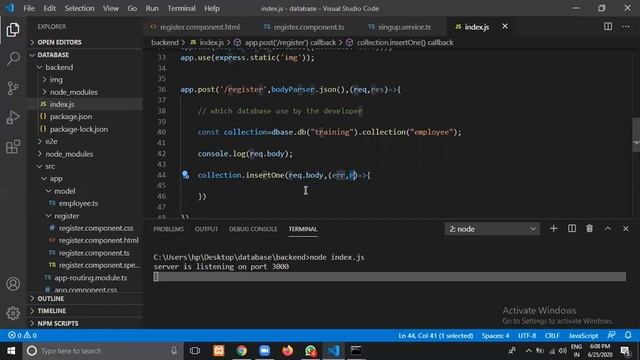
Task: Open the File menu
Action: click(29, 8)
